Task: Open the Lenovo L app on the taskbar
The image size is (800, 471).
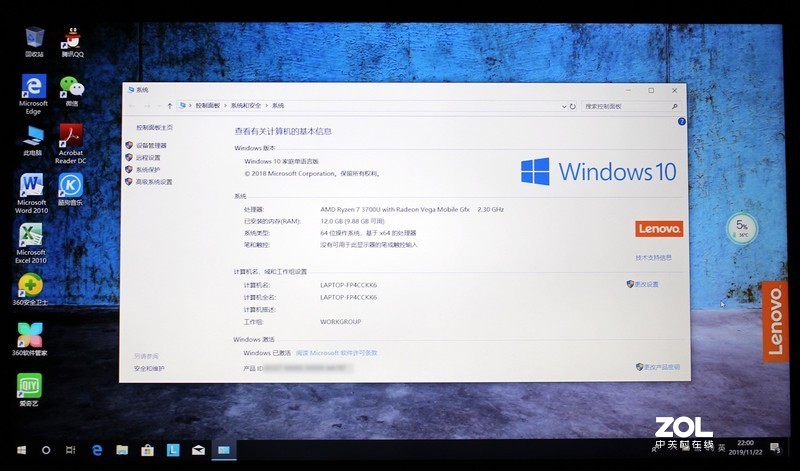Action: [x=173, y=450]
